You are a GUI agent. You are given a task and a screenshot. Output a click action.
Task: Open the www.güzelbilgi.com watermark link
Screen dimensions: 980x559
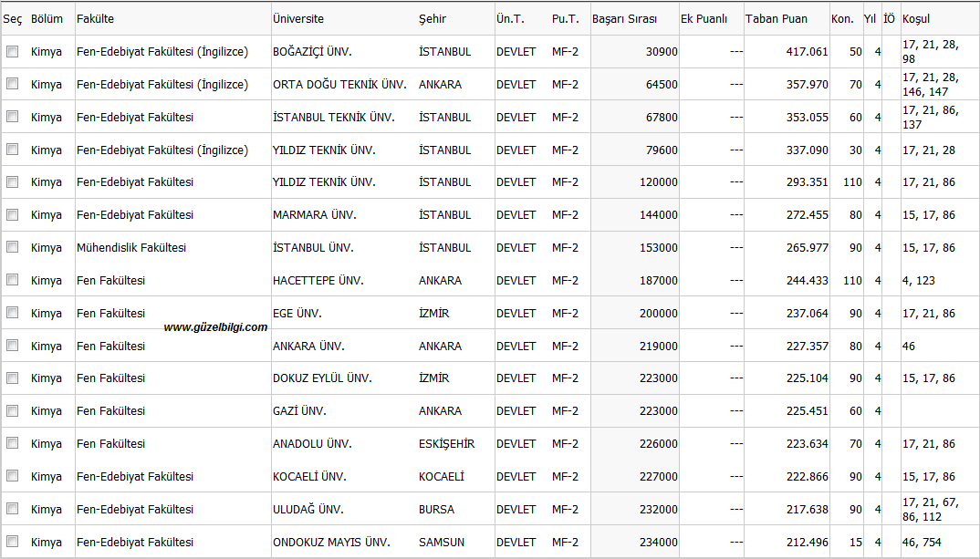(x=215, y=327)
